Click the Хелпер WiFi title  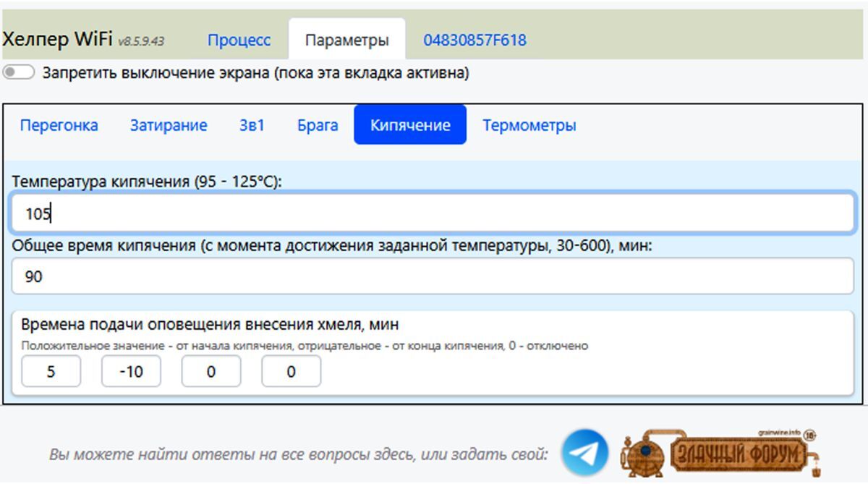58,39
